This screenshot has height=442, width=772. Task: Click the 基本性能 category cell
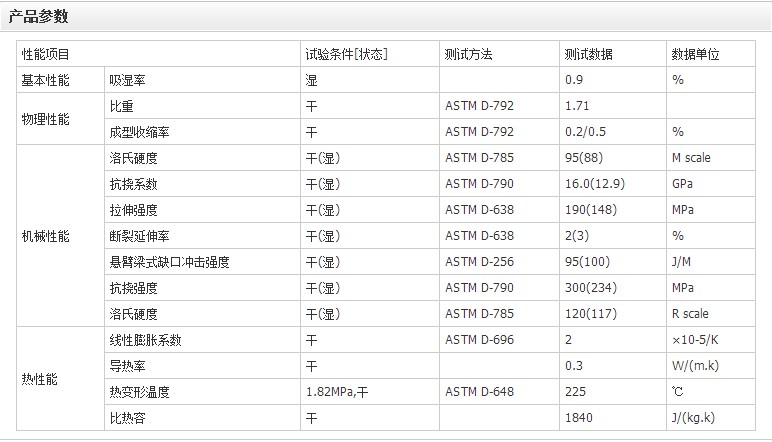coord(46,80)
